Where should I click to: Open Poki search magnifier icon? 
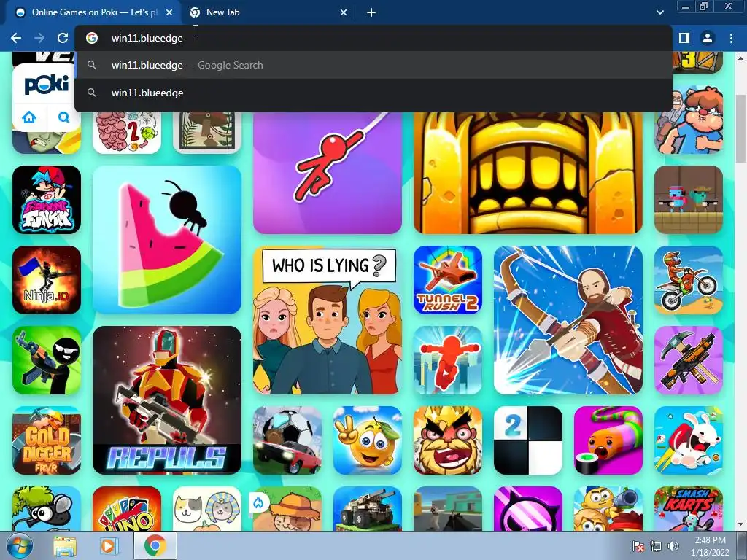point(64,117)
